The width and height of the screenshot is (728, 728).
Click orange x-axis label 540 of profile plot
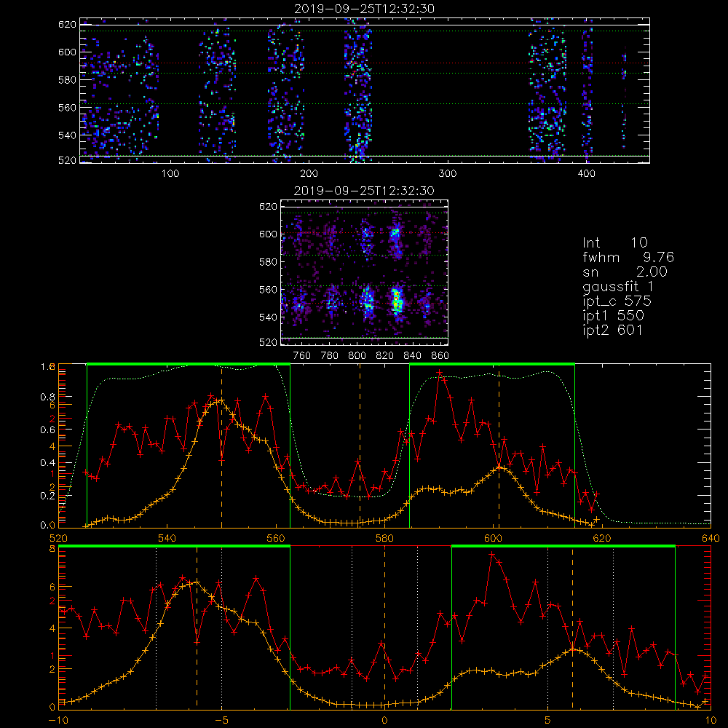click(167, 539)
